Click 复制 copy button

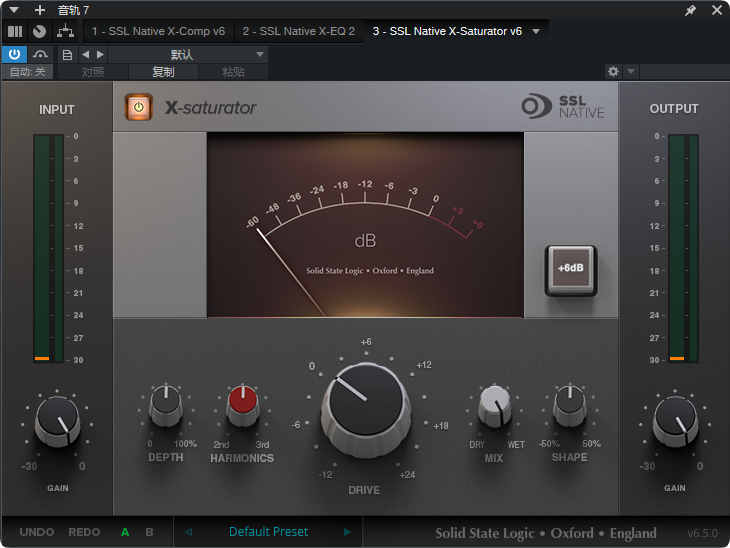click(x=163, y=72)
